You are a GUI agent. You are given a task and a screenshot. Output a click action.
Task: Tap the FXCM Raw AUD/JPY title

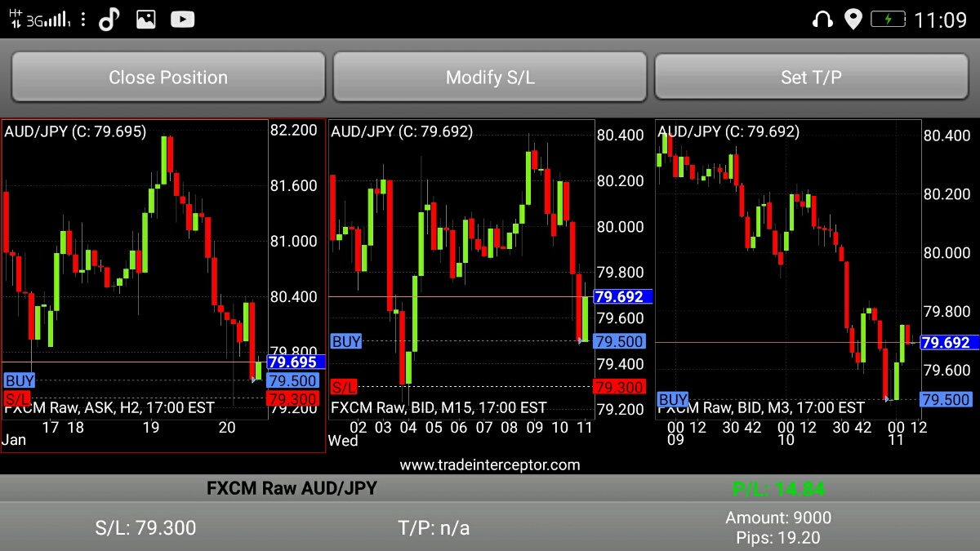(x=292, y=488)
